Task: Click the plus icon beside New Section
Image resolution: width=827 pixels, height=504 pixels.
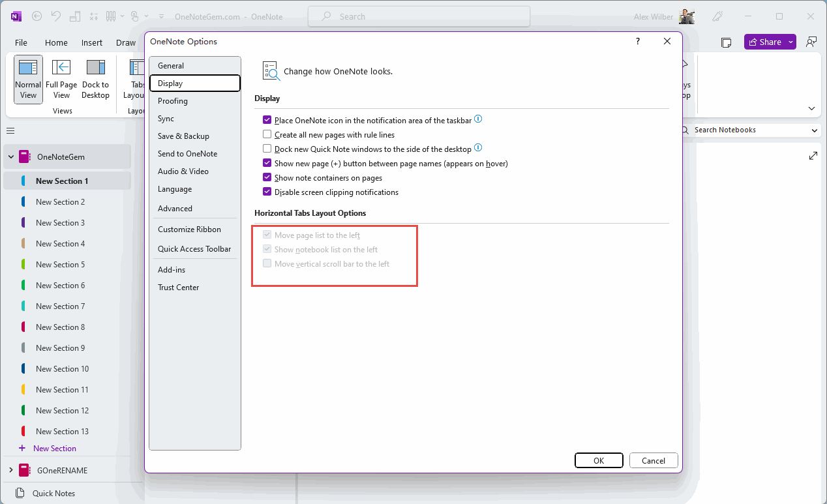Action: tap(22, 448)
